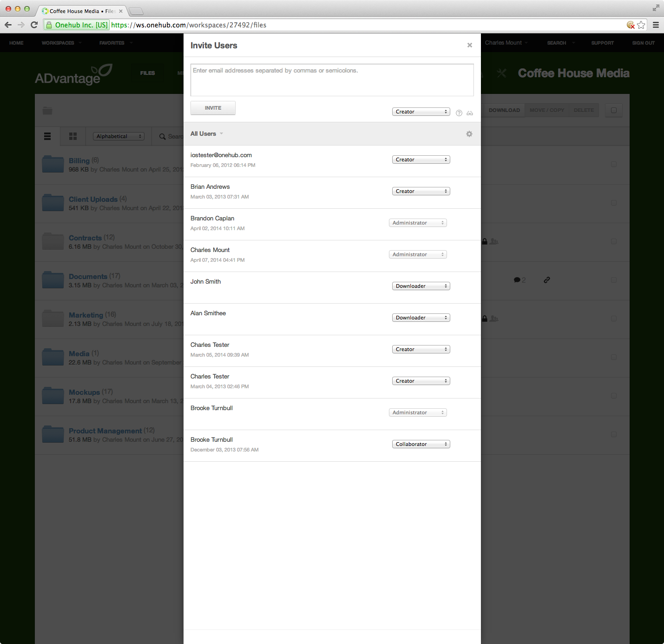Screen dimensions: 664x644
Task: Tick the Billing folder checkbox
Action: 614,164
